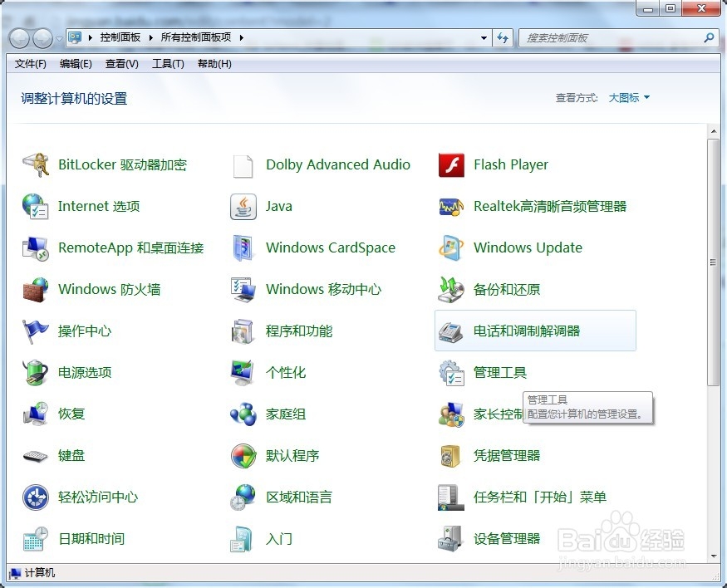Image resolution: width=727 pixels, height=588 pixels.
Task: Open Internet 选项 icon
Action: point(36,206)
